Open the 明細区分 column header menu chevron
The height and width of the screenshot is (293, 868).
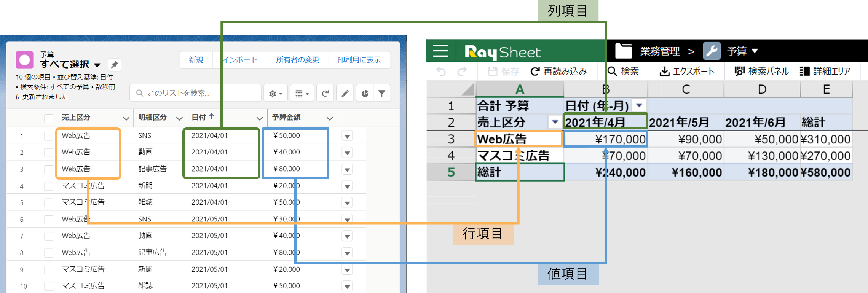(x=179, y=118)
